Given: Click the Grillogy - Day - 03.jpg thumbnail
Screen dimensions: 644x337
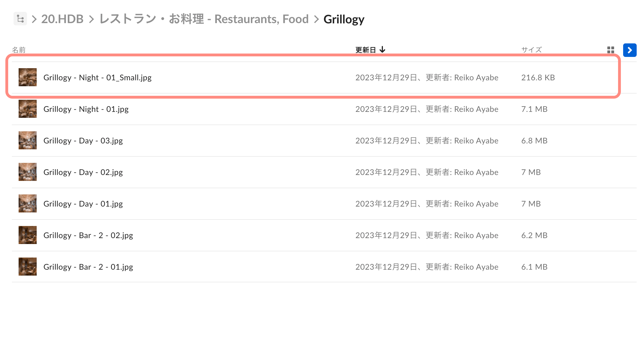Looking at the screenshot, I should click(28, 140).
